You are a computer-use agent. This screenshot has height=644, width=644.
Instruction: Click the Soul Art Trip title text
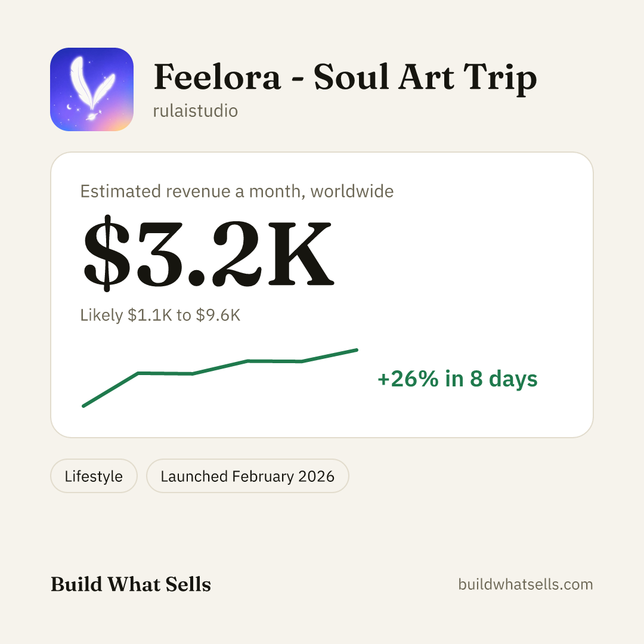tap(425, 77)
